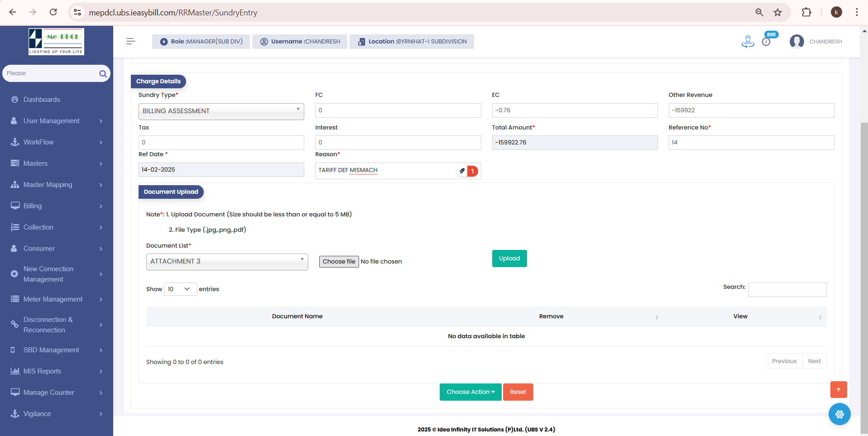
Task: Open Chrome three-dot menu
Action: pyautogui.click(x=857, y=12)
